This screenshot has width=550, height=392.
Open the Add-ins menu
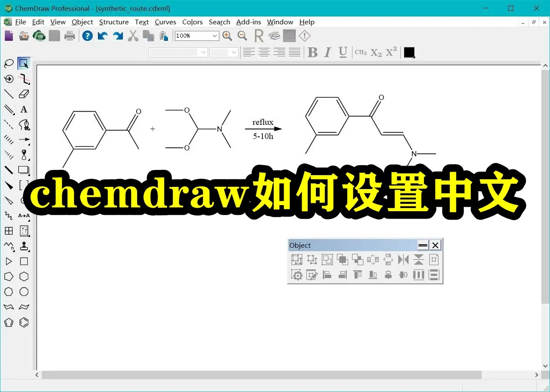coord(248,22)
